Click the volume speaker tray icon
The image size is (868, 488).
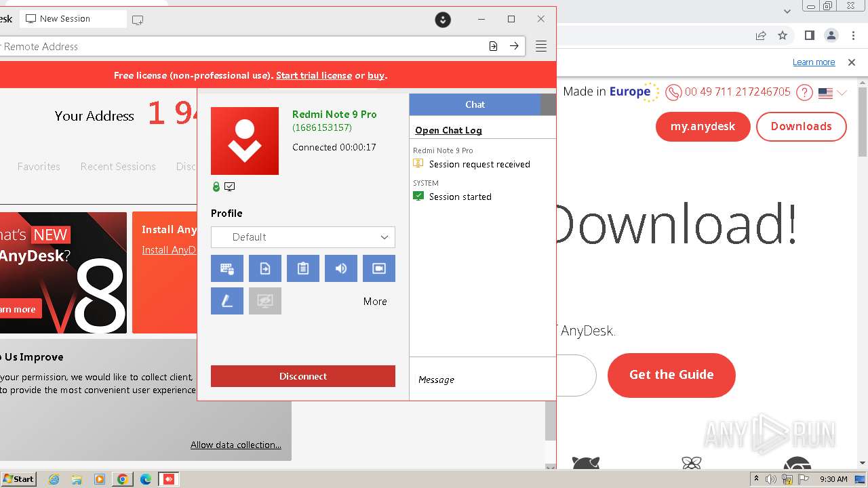[771, 479]
